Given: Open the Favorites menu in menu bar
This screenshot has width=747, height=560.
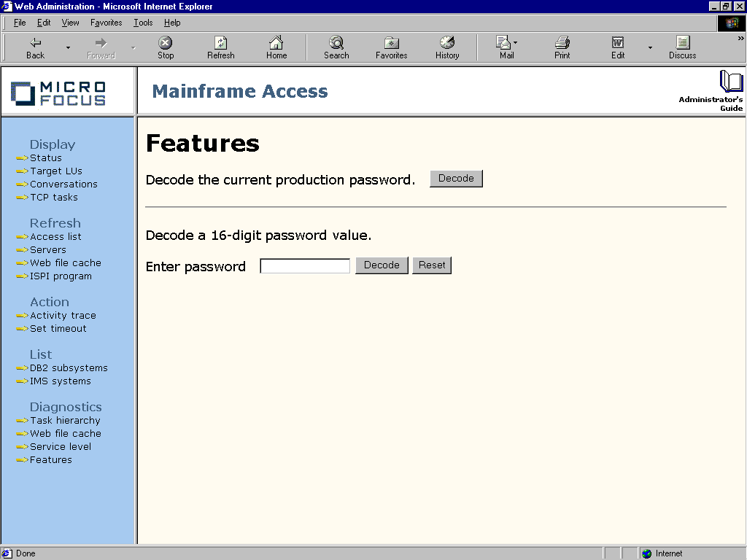Looking at the screenshot, I should coord(106,23).
